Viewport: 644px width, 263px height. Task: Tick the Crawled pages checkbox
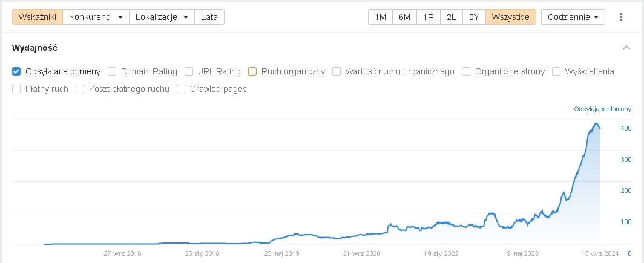181,89
